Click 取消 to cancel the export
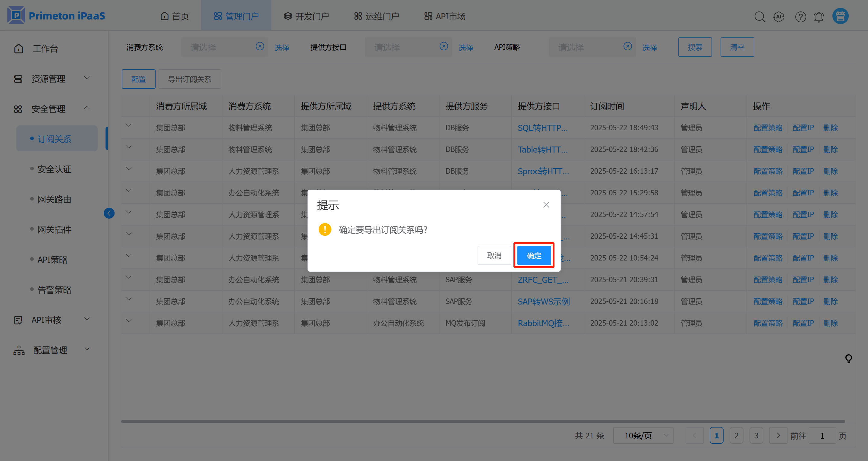The height and width of the screenshot is (461, 868). (494, 255)
